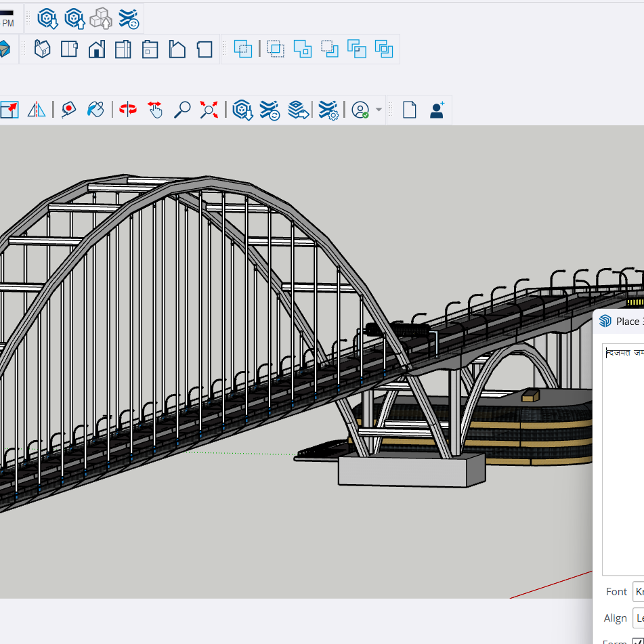Activate the Zoom magnifier tool
Viewport: 644px width, 644px height.
coord(182,110)
